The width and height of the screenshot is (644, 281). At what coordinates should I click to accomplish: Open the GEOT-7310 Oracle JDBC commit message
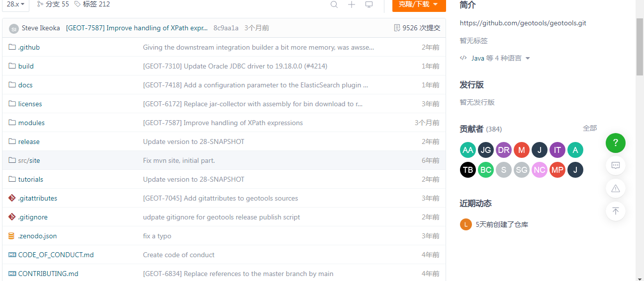point(235,66)
